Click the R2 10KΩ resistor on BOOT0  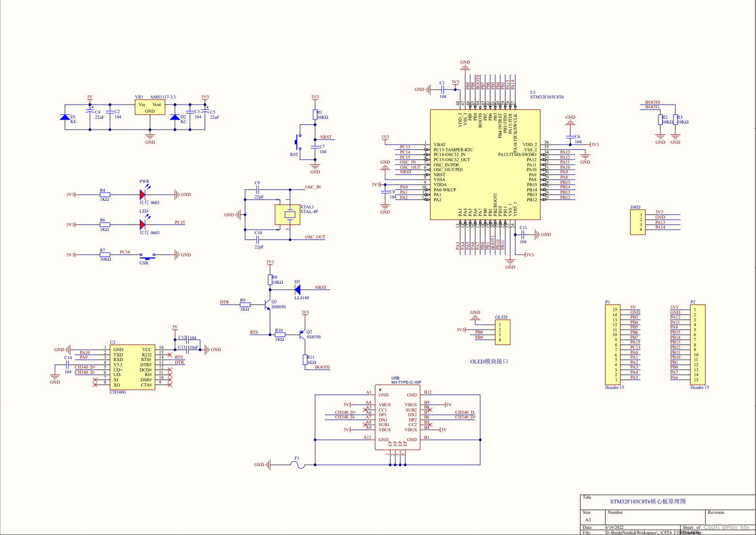tap(660, 120)
